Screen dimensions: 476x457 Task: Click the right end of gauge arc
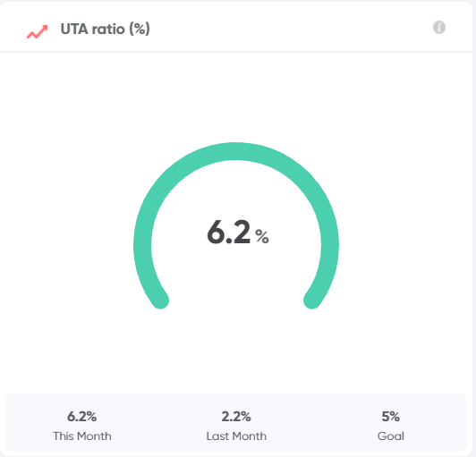click(x=312, y=300)
